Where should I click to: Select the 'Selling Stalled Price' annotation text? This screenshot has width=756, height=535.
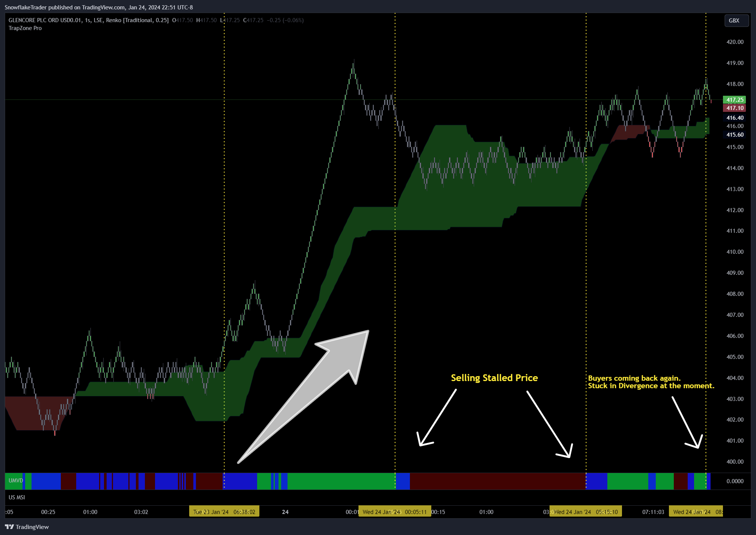[494, 378]
